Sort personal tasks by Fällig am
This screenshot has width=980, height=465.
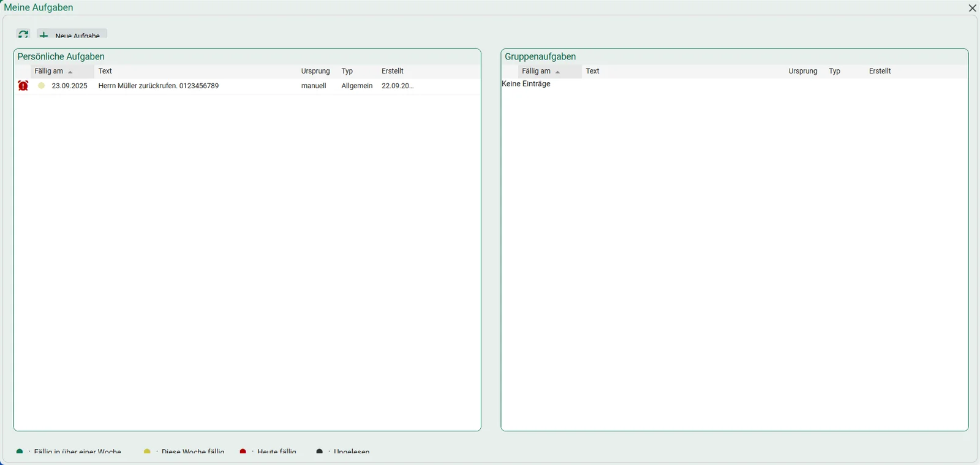click(x=62, y=71)
